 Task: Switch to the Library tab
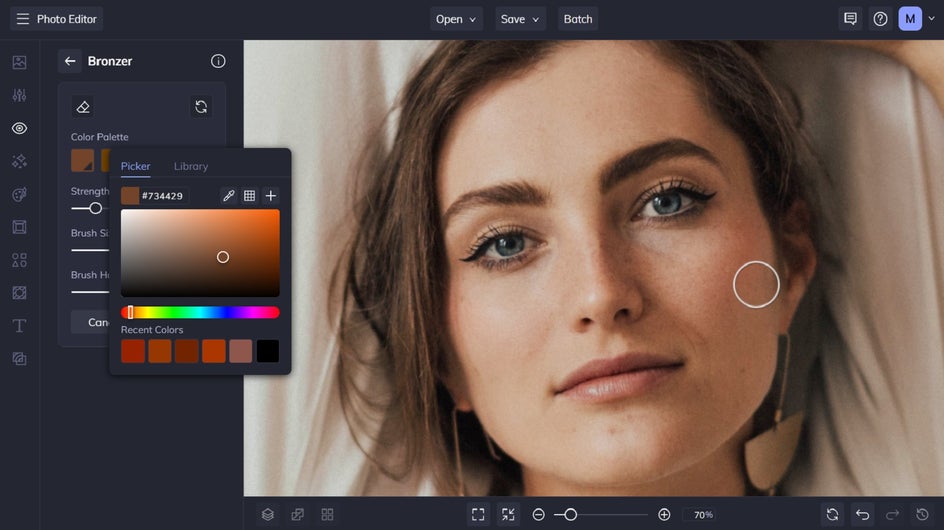pos(191,166)
